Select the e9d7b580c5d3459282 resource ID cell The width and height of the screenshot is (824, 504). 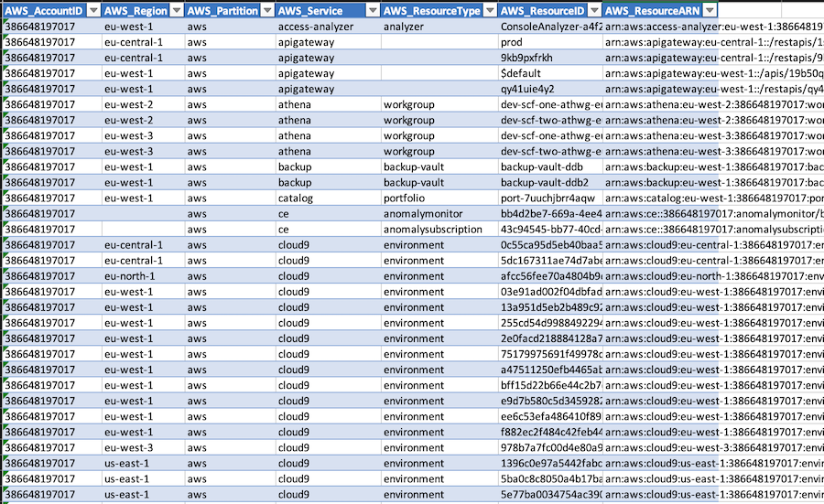550,401
